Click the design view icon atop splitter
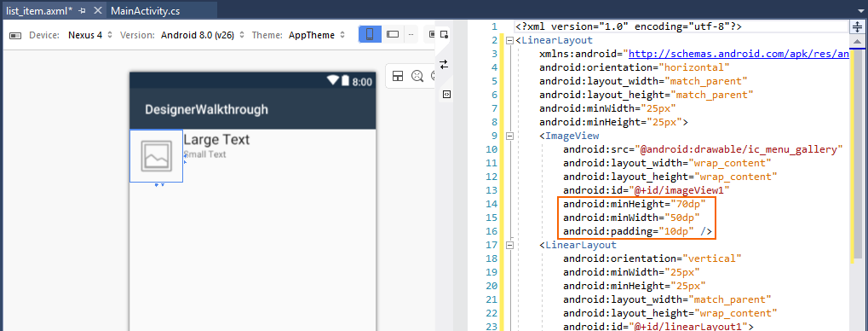The image size is (868, 331). 445,35
